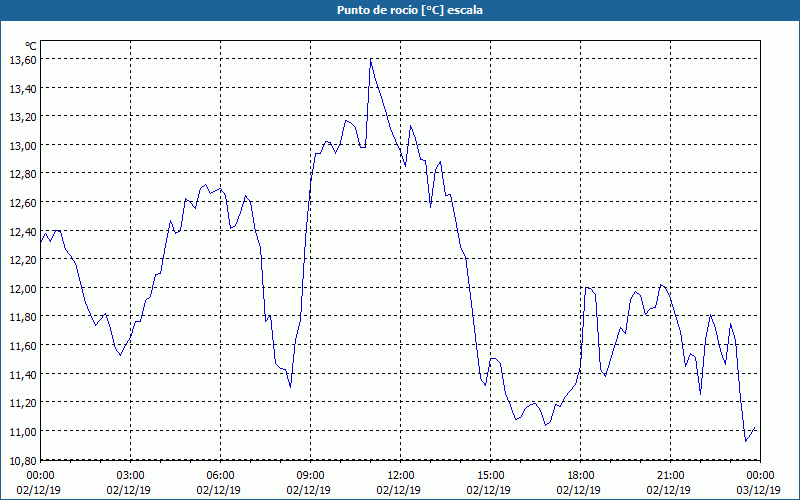Select the 13,20 axis label
The height and width of the screenshot is (500, 800).
(x=23, y=117)
